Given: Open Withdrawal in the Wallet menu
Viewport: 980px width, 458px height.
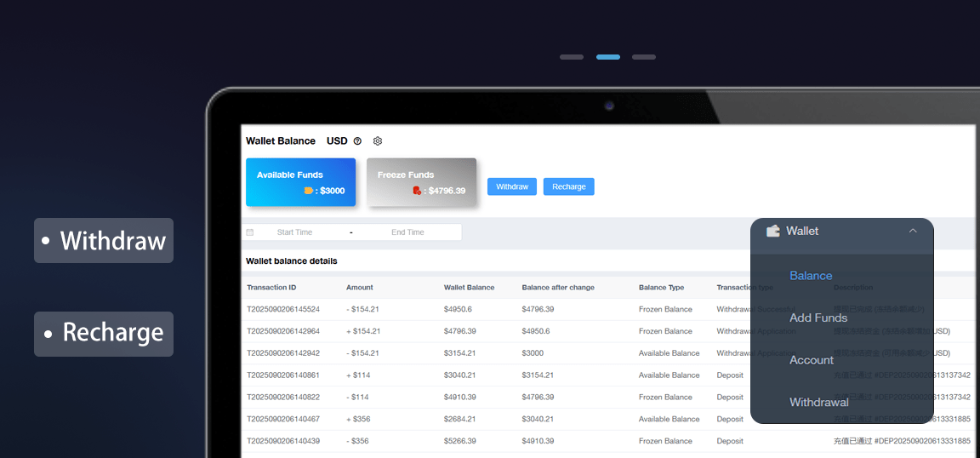Looking at the screenshot, I should pos(818,402).
